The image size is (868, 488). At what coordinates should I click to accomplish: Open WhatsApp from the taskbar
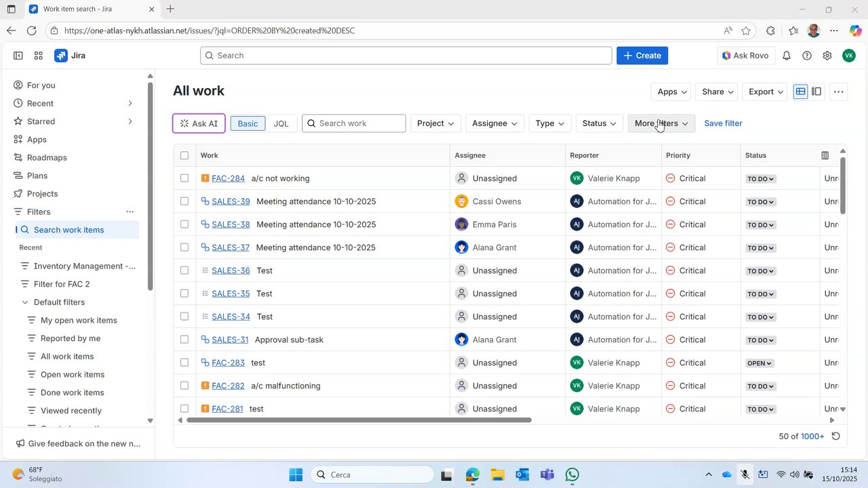[572, 474]
